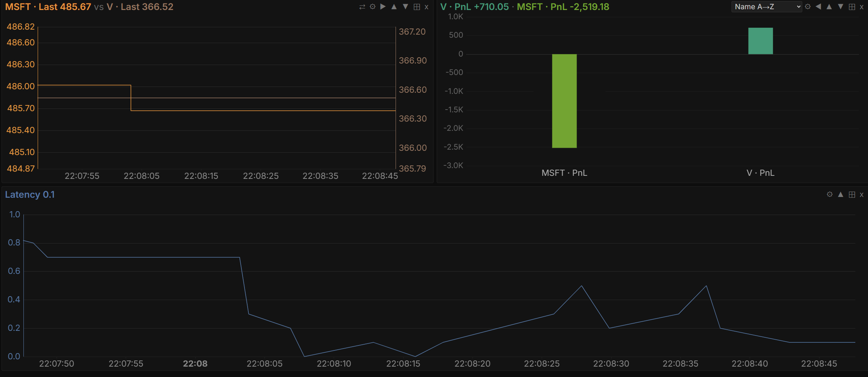Click the grid layout icon in the PnL panel
This screenshot has height=377, width=868.
852,7
